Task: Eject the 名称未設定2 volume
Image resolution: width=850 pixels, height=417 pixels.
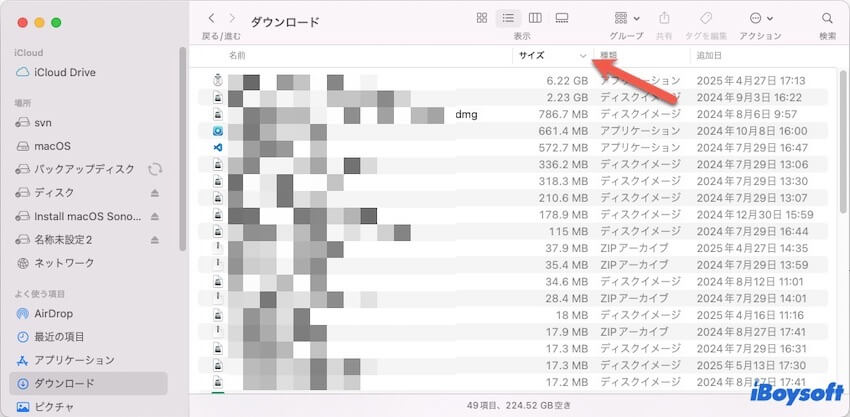Action: point(155,240)
